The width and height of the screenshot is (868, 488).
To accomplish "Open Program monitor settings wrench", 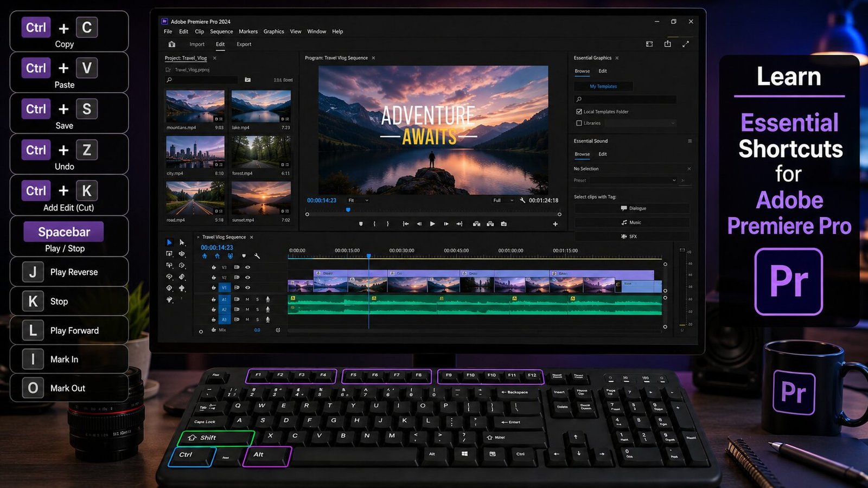I will [522, 200].
